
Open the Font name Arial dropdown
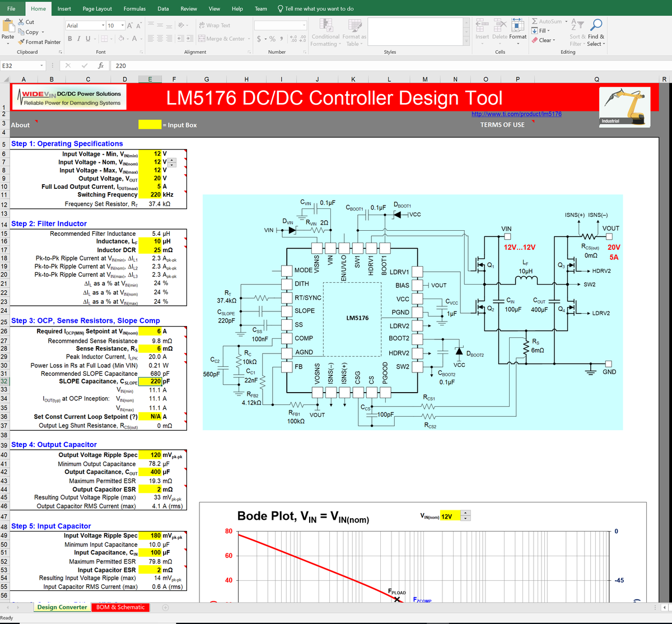103,26
